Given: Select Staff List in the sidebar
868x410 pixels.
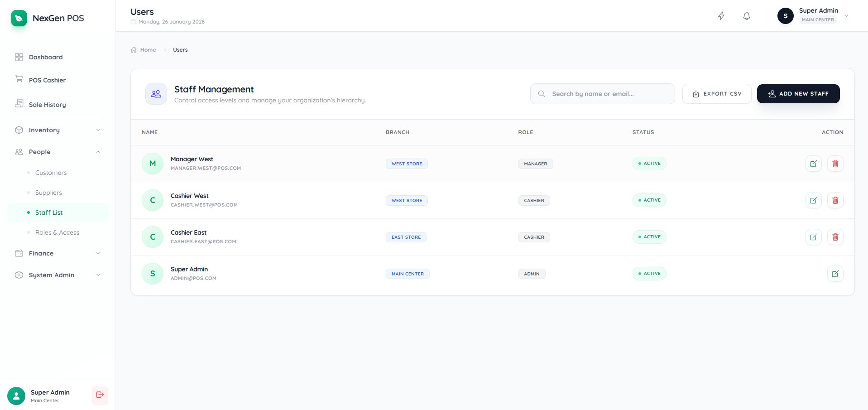Looking at the screenshot, I should click(49, 212).
